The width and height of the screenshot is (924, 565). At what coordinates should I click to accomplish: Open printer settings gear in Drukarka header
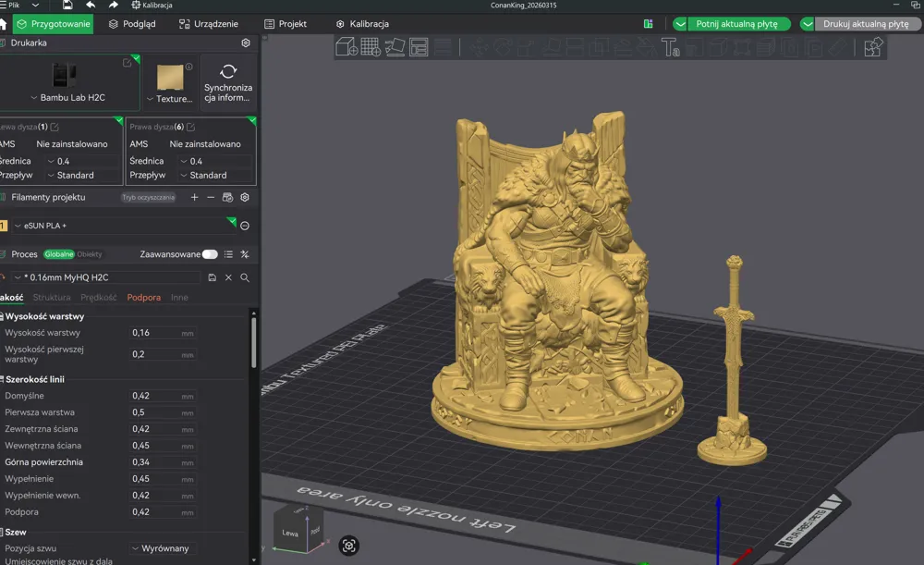[246, 43]
